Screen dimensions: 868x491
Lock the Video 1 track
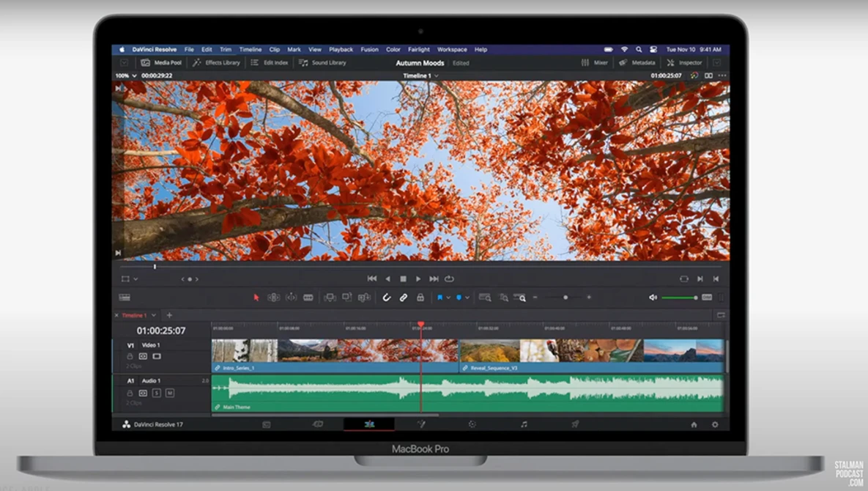[130, 356]
